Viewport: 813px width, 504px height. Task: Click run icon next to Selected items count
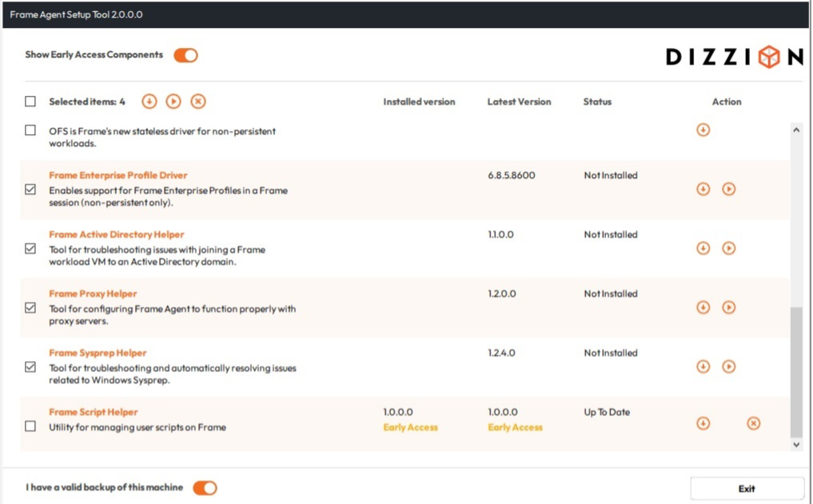[173, 101]
